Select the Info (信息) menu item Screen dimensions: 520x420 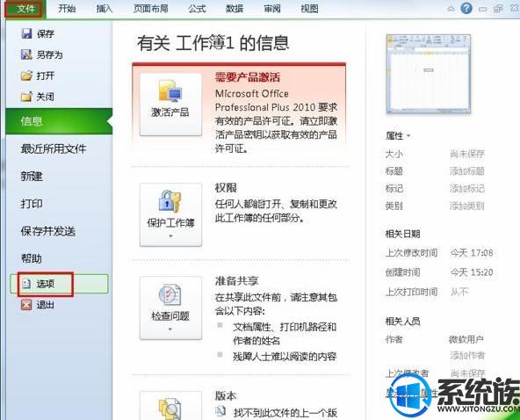pos(59,121)
